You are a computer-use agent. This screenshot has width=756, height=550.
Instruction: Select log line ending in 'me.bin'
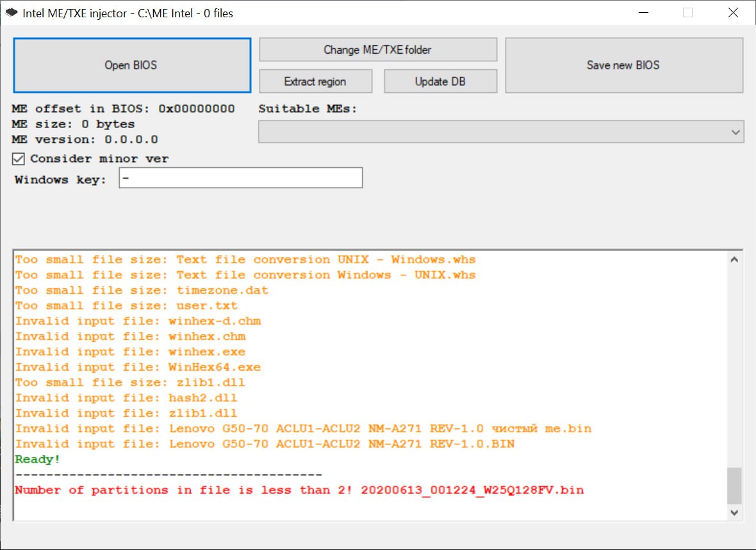(x=303, y=429)
